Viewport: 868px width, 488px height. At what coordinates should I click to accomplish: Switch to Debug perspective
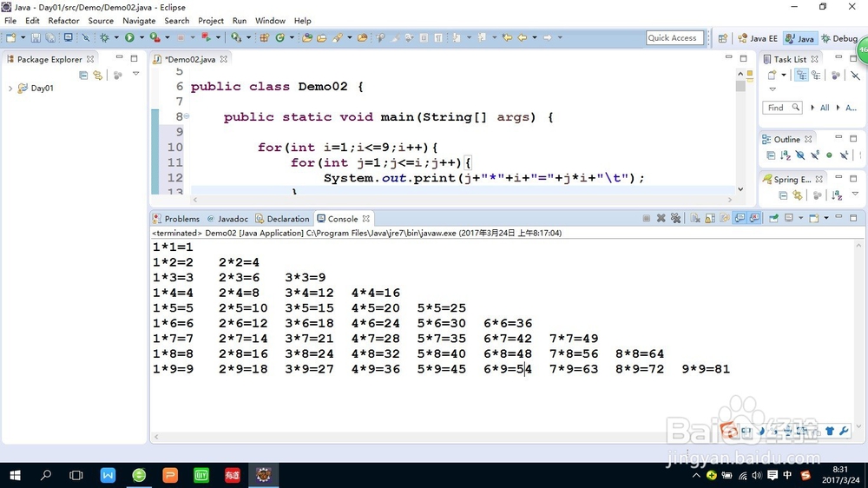pyautogui.click(x=839, y=38)
